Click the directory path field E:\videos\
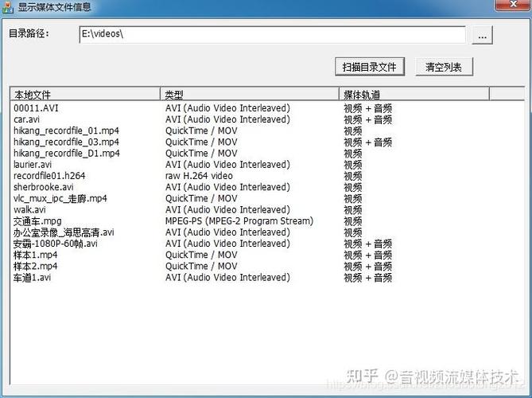 coord(273,34)
